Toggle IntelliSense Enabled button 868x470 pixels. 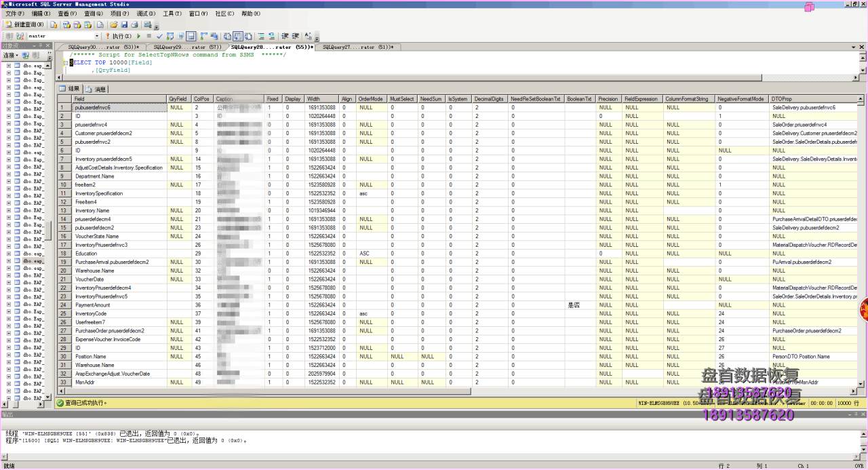pyautogui.click(x=191, y=36)
